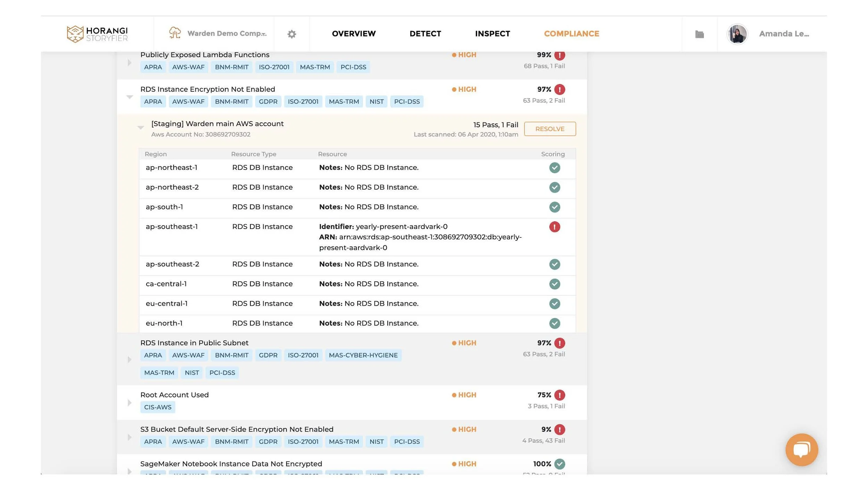This screenshot has width=868, height=489.
Task: Click the Horangi Storyfier tiger logo
Action: pos(75,34)
